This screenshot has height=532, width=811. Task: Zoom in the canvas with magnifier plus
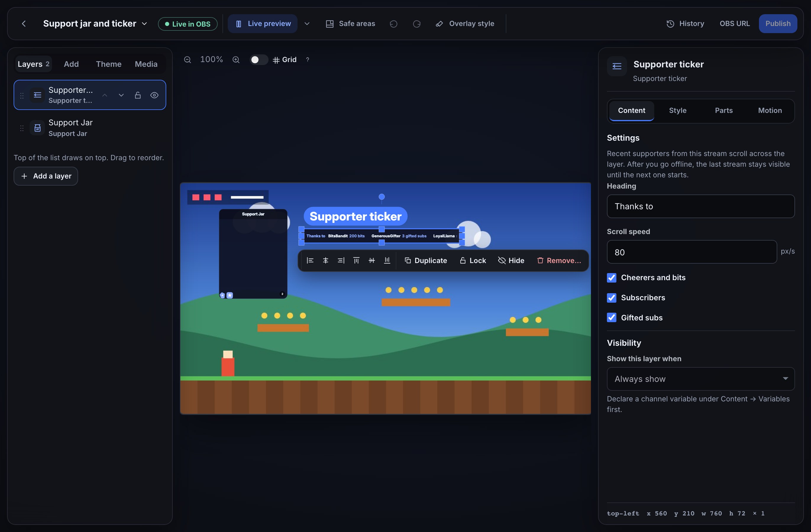[x=236, y=60]
